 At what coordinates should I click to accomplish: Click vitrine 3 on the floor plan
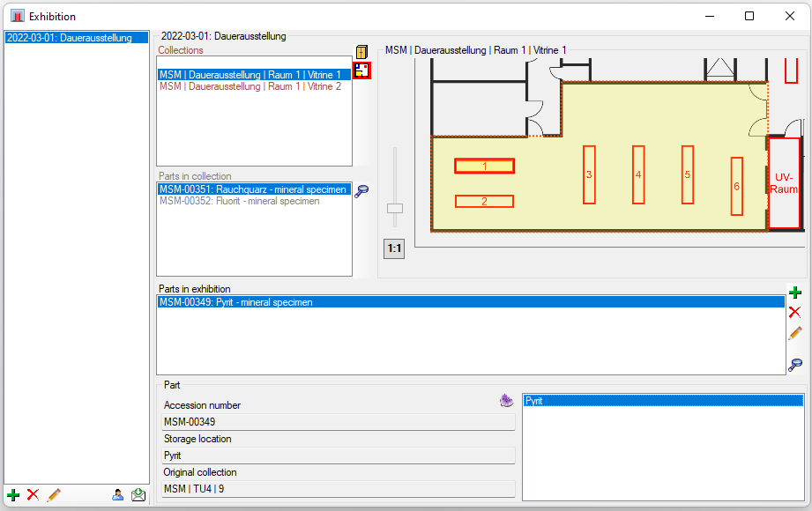click(589, 174)
